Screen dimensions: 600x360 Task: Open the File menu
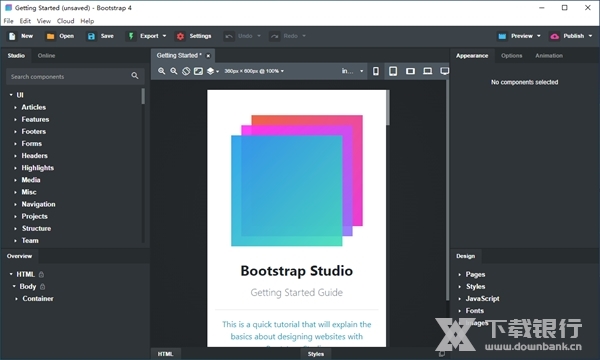pos(8,21)
